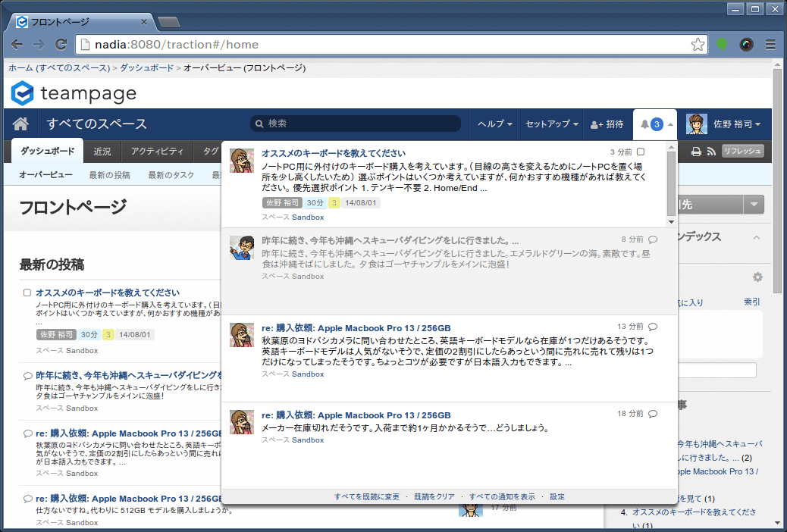Click comment icon beside 昨年に続き post in list
The image size is (787, 532).
point(27,376)
